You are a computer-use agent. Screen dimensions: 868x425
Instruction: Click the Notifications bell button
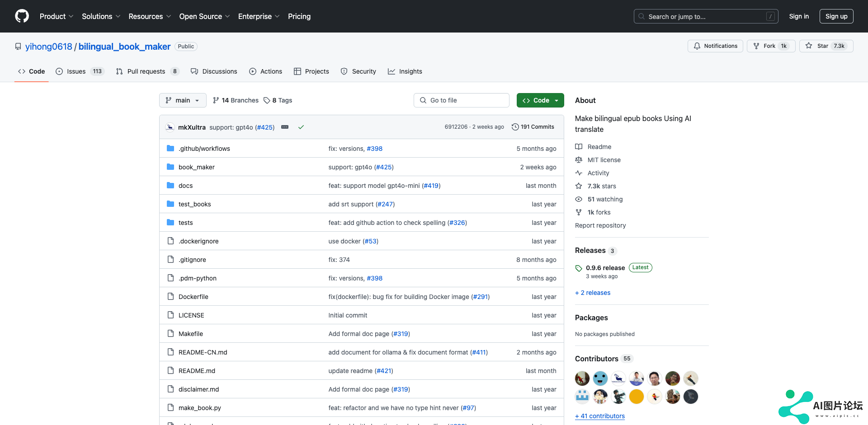click(715, 46)
